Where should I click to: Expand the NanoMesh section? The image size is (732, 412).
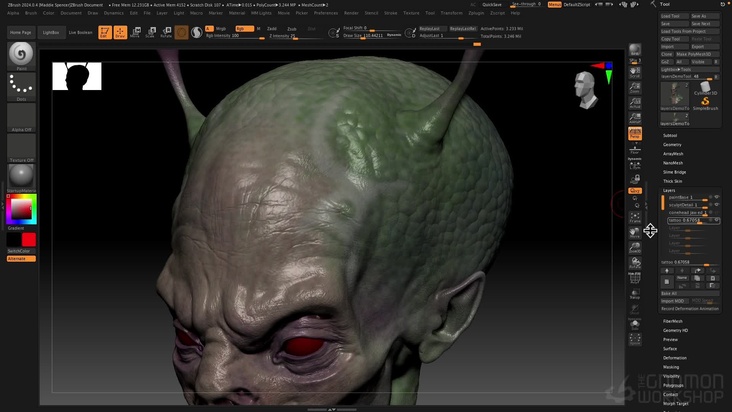[x=673, y=163]
